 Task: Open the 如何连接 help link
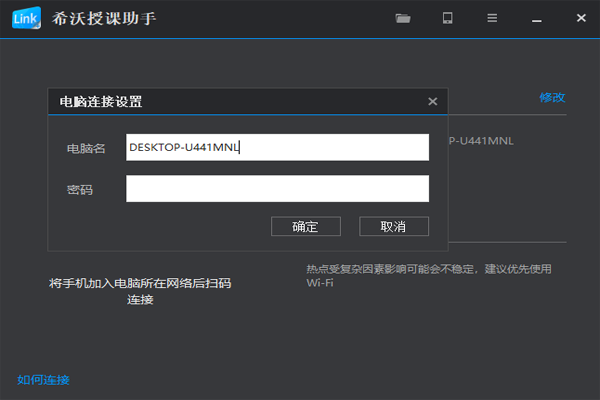[43, 380]
